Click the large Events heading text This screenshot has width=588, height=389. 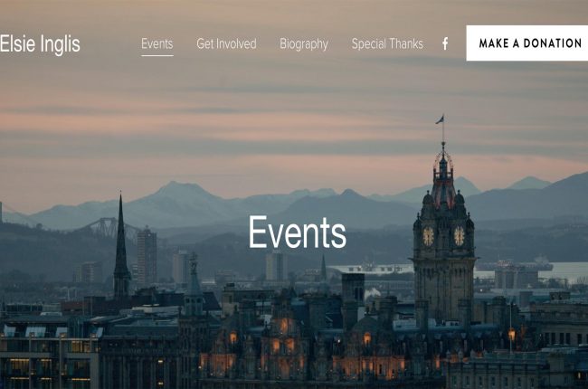pos(298,232)
